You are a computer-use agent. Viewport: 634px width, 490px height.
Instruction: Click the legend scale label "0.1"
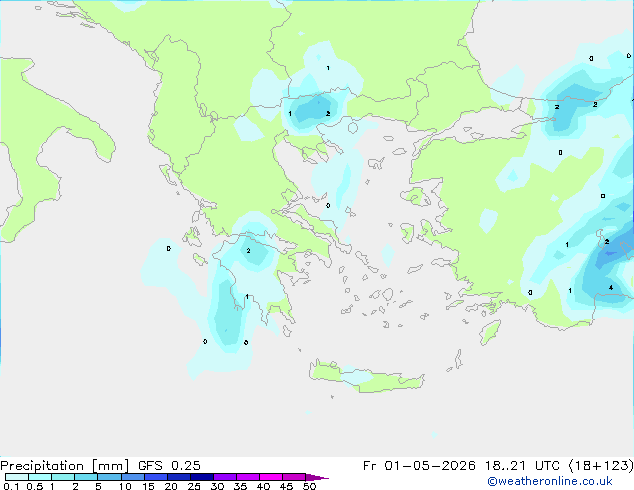point(11,486)
